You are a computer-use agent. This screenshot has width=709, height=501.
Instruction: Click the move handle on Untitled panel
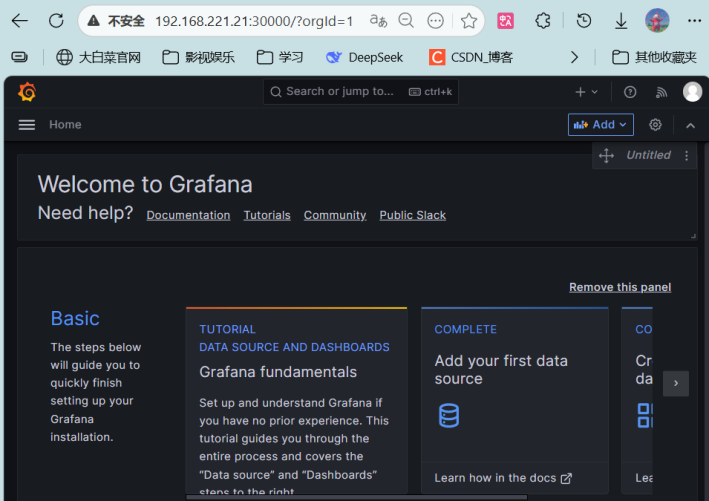tap(606, 156)
